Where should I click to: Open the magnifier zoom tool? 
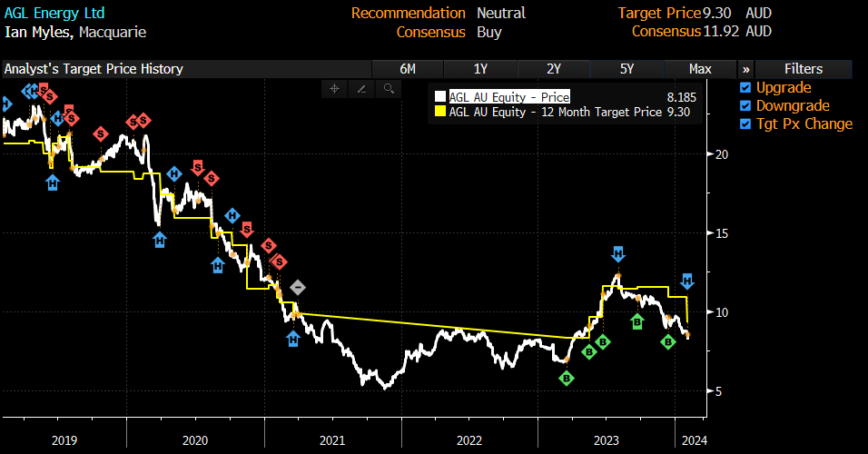click(389, 89)
